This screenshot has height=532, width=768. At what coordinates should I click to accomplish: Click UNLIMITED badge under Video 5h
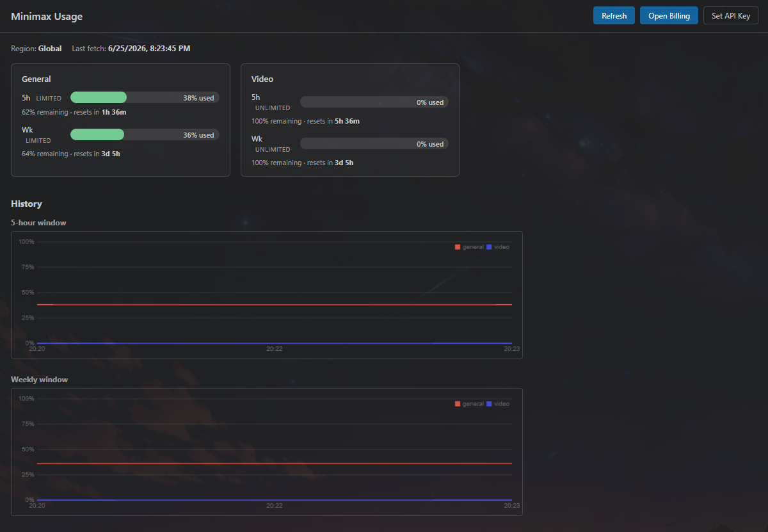pos(273,108)
